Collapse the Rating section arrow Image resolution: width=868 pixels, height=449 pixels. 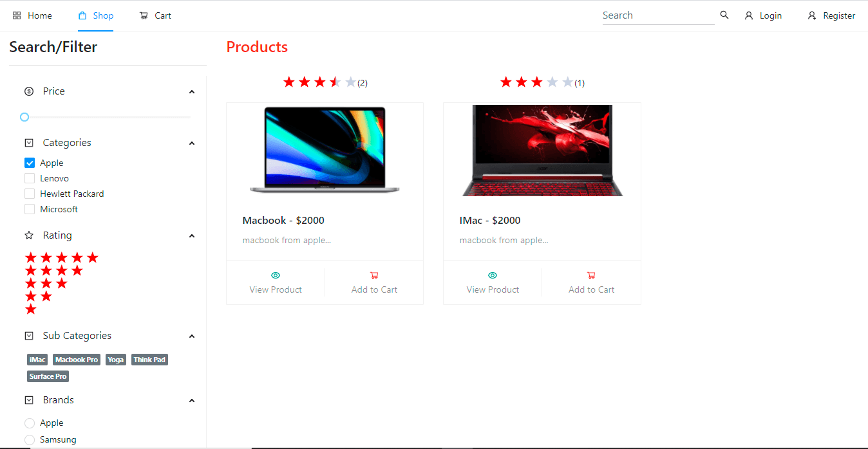[x=192, y=236]
